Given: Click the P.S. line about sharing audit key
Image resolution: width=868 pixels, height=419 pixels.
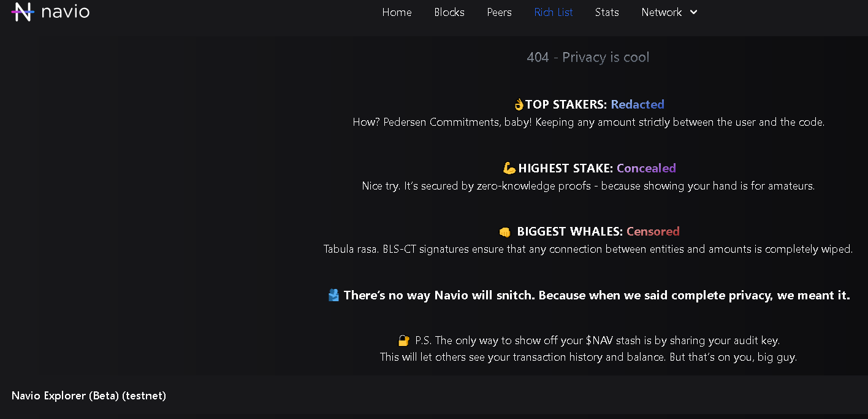Looking at the screenshot, I should tap(597, 340).
